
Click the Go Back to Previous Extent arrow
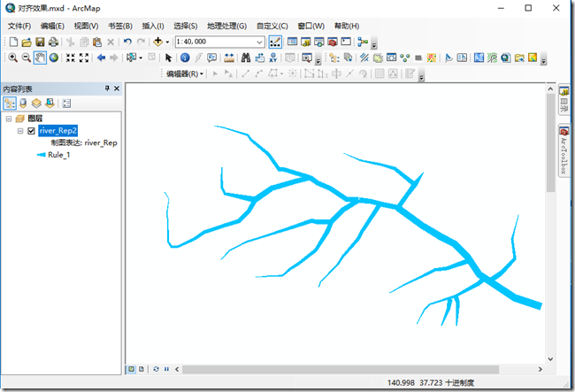(101, 58)
